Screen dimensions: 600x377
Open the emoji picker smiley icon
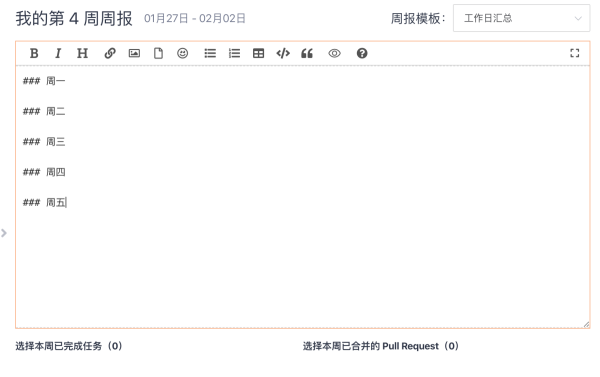click(x=183, y=53)
